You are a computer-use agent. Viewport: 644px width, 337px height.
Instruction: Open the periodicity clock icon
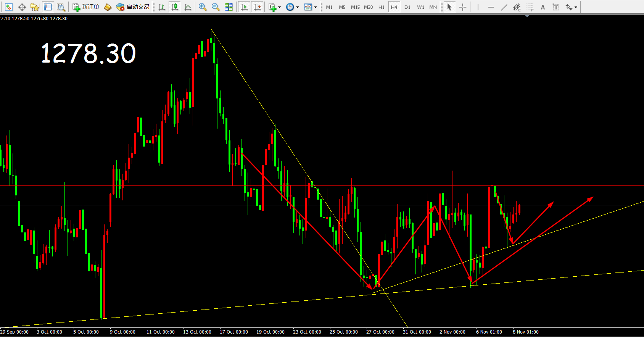290,7
